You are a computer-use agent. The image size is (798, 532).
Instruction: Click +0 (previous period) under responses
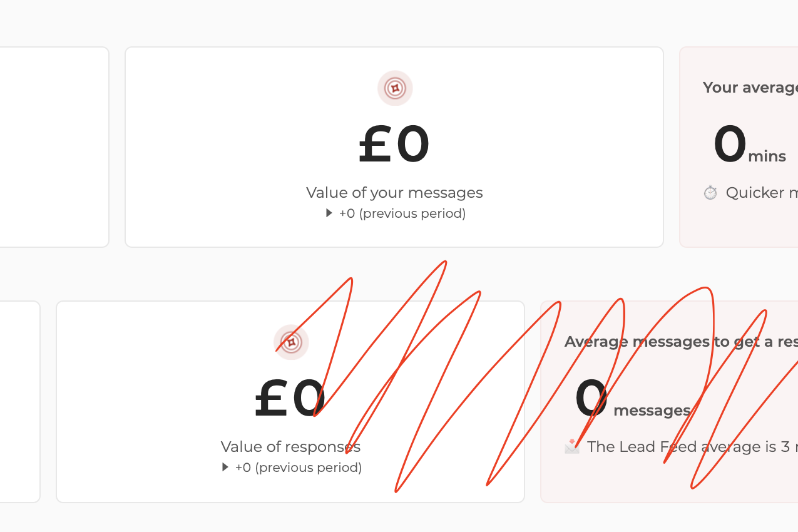[x=299, y=468]
